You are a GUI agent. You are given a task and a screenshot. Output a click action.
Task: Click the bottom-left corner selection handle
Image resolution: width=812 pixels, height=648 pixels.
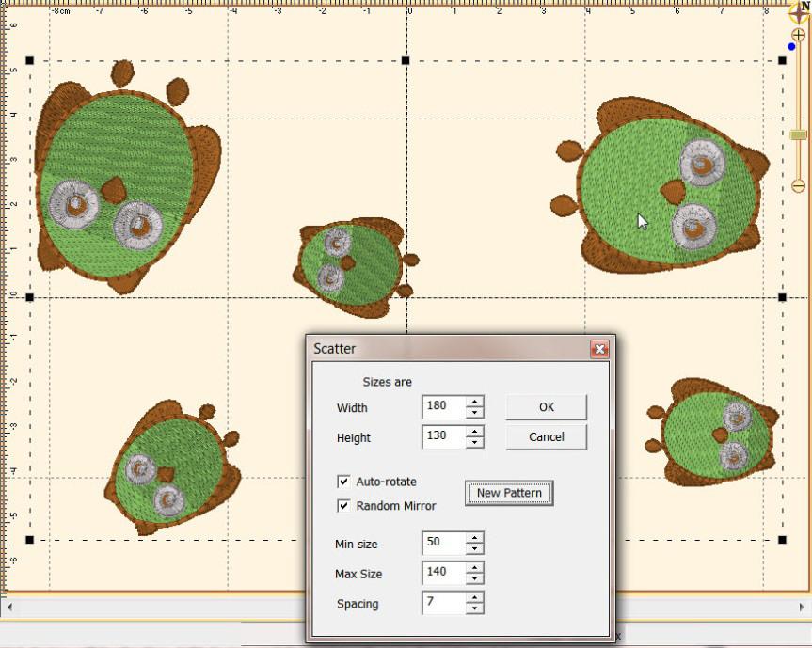29,540
